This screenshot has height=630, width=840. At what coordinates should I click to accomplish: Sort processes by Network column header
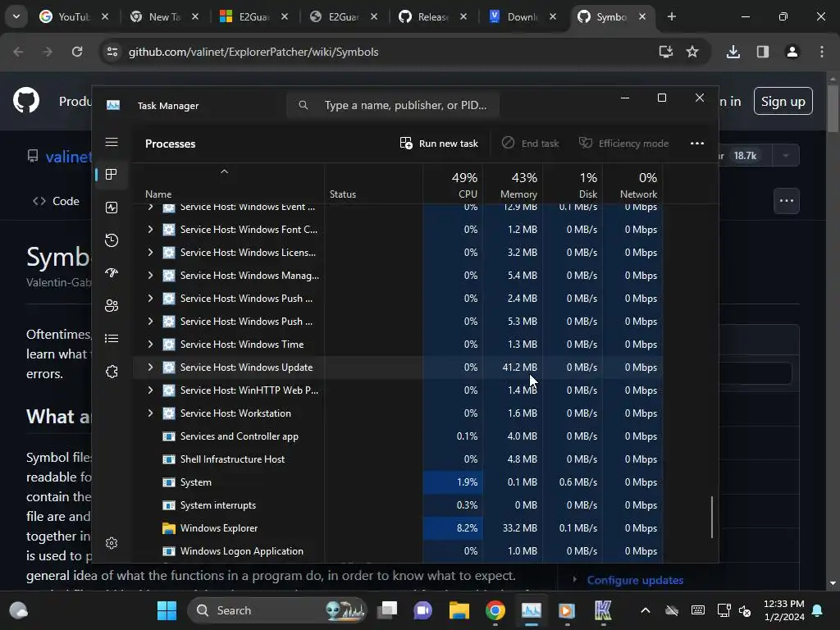(x=632, y=184)
